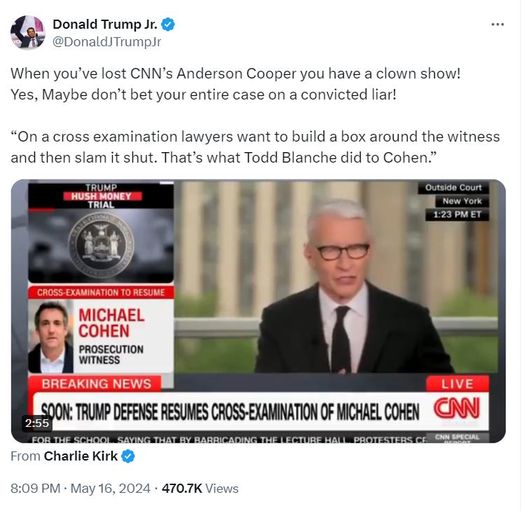Click the New York state seal graphic
Viewport: 526px width, 511px height.
(101, 245)
